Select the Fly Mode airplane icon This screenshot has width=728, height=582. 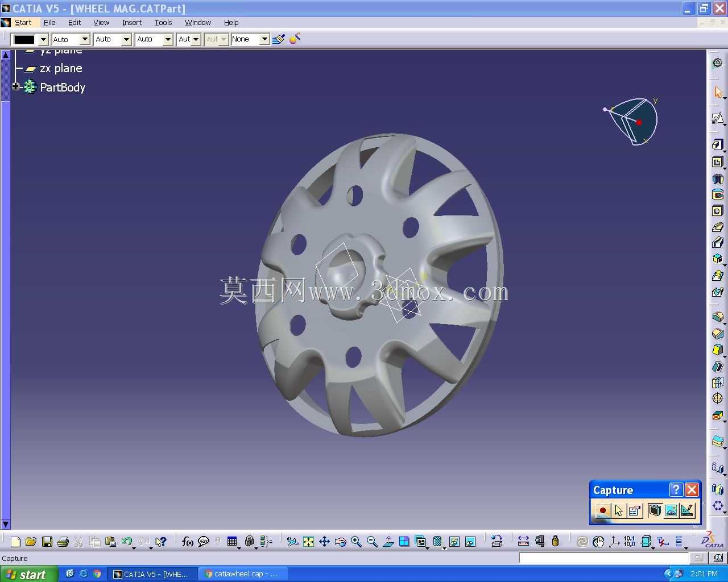click(x=292, y=542)
